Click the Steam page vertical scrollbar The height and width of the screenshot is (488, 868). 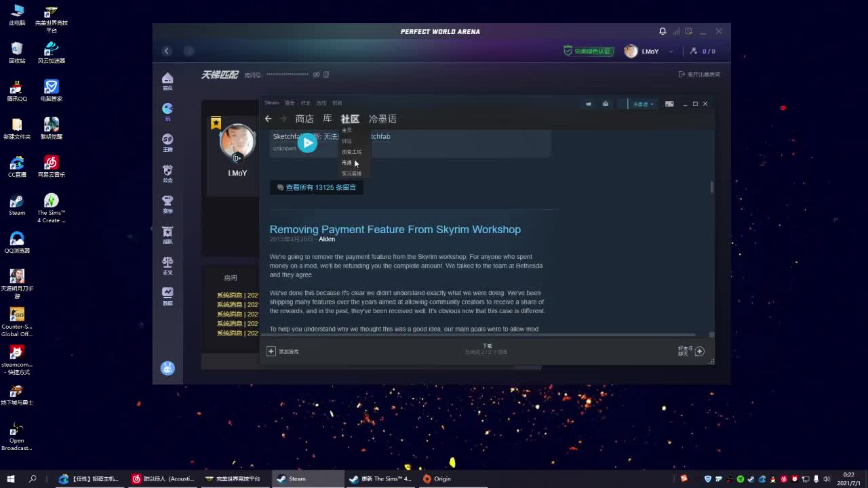711,187
